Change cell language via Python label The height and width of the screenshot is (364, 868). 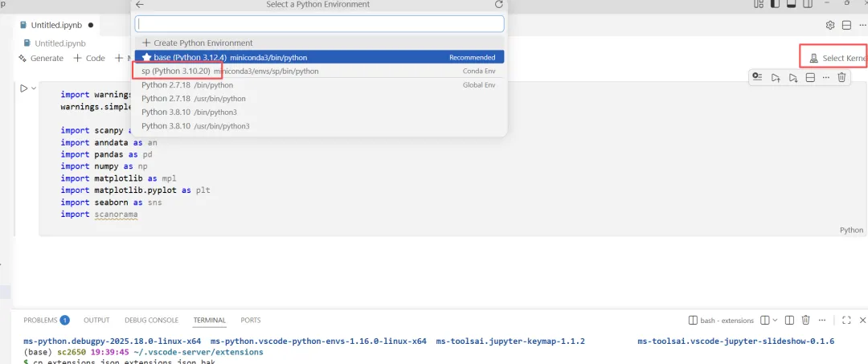pos(851,230)
